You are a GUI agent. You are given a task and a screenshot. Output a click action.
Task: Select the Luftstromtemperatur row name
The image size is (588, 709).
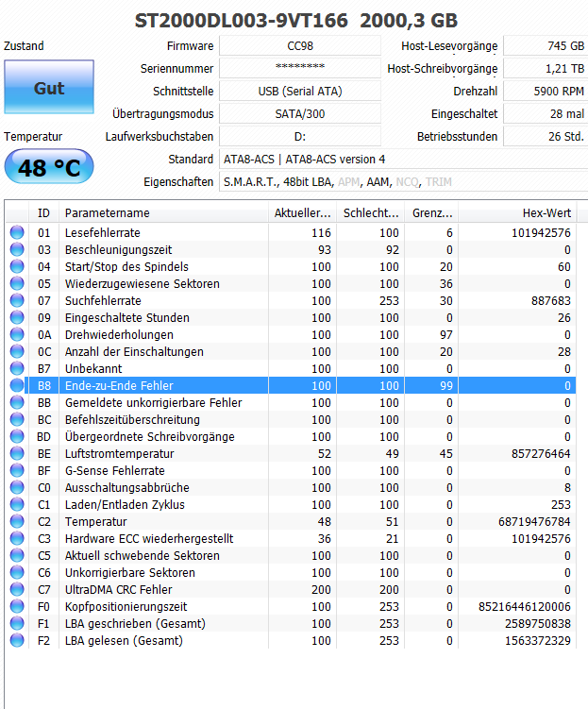pyautogui.click(x=119, y=453)
